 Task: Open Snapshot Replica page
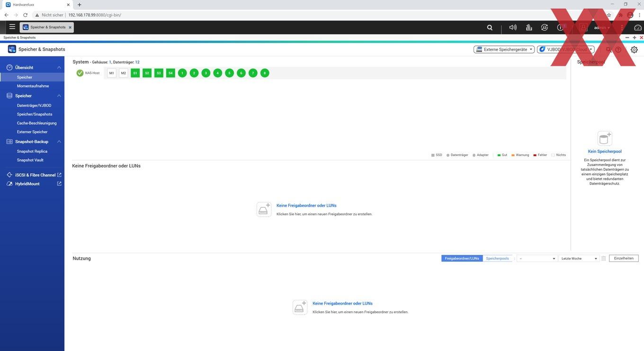32,151
